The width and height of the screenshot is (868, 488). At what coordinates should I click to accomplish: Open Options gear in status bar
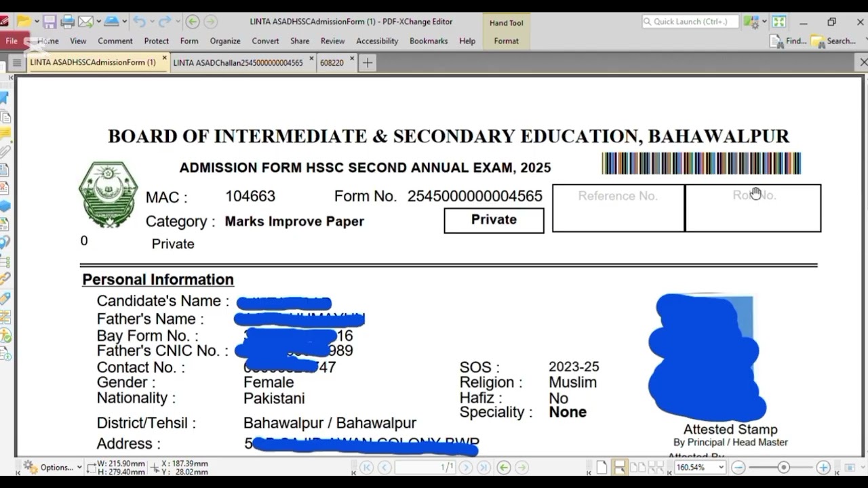[30, 466]
